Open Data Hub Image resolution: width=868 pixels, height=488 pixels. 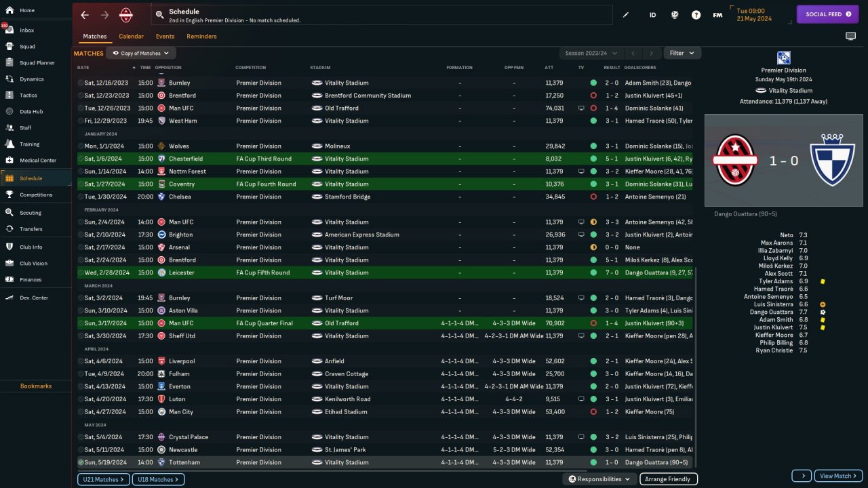(35, 112)
